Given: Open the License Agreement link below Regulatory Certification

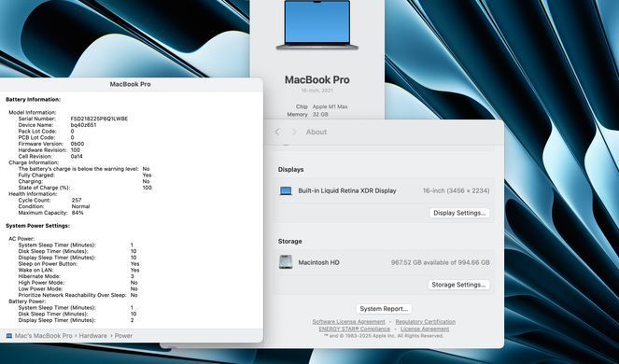Looking at the screenshot, I should pyautogui.click(x=425, y=329).
